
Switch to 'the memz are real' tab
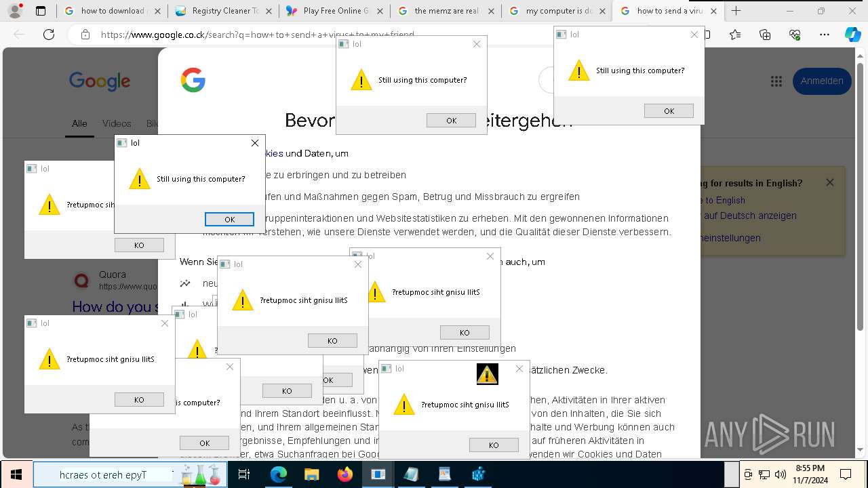[x=446, y=11]
